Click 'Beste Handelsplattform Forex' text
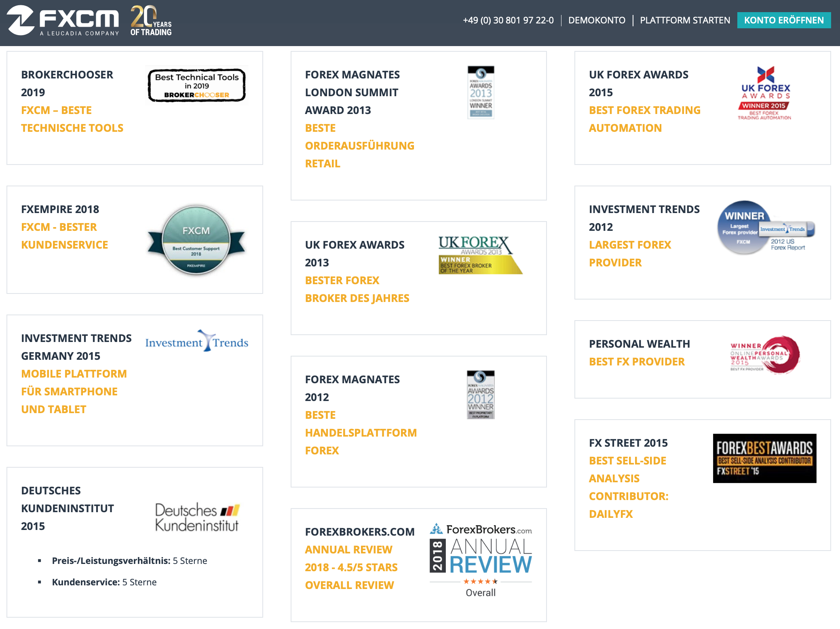 coord(361,433)
